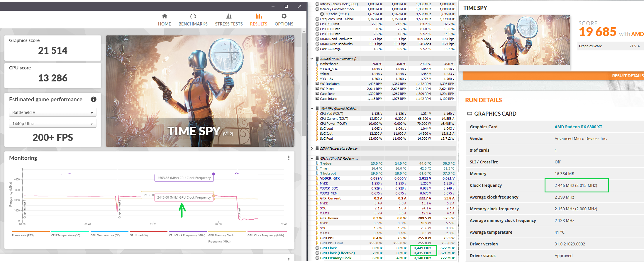The width and height of the screenshot is (644, 263).
Task: Click the chip icon of ASRock B550 Extreme4
Action: coord(317,59)
